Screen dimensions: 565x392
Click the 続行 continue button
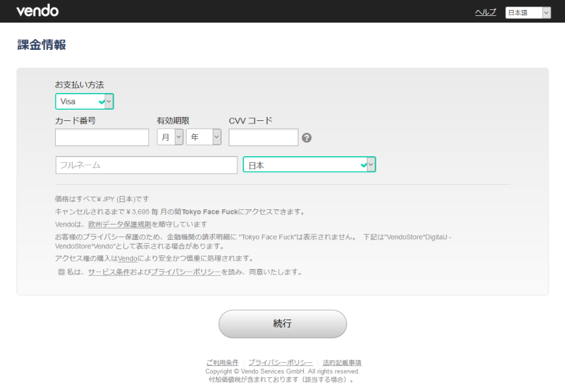click(x=282, y=324)
